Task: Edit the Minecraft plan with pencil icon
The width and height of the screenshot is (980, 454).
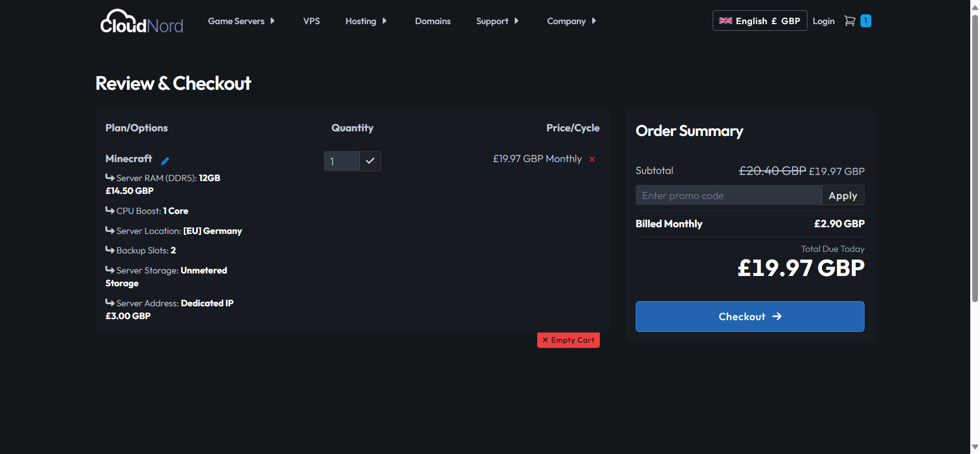Action: click(165, 161)
